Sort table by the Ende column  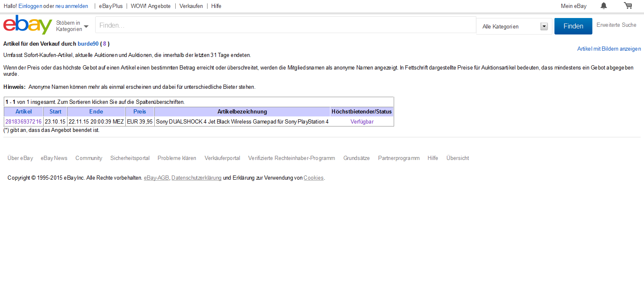click(96, 112)
